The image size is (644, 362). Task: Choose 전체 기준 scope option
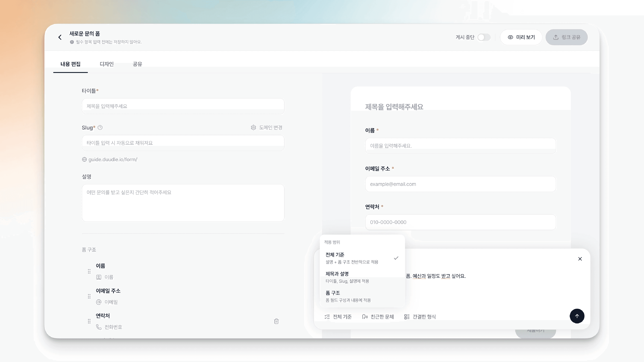[362, 258]
